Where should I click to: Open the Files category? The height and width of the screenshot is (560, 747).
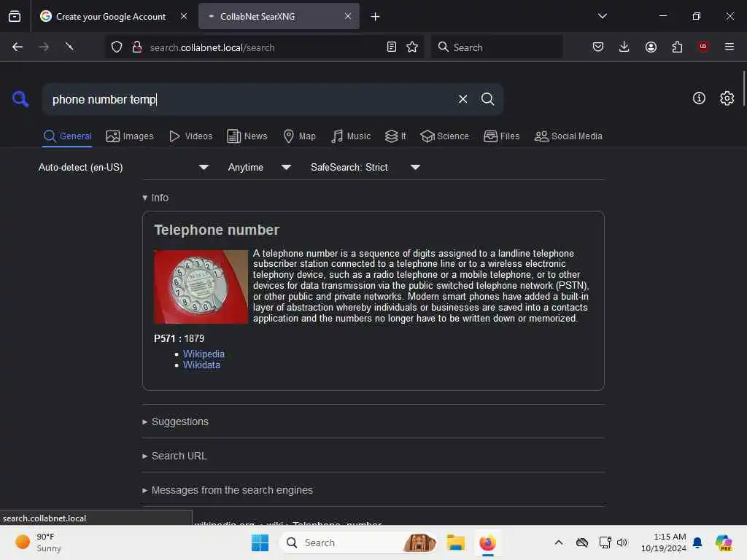(x=502, y=136)
